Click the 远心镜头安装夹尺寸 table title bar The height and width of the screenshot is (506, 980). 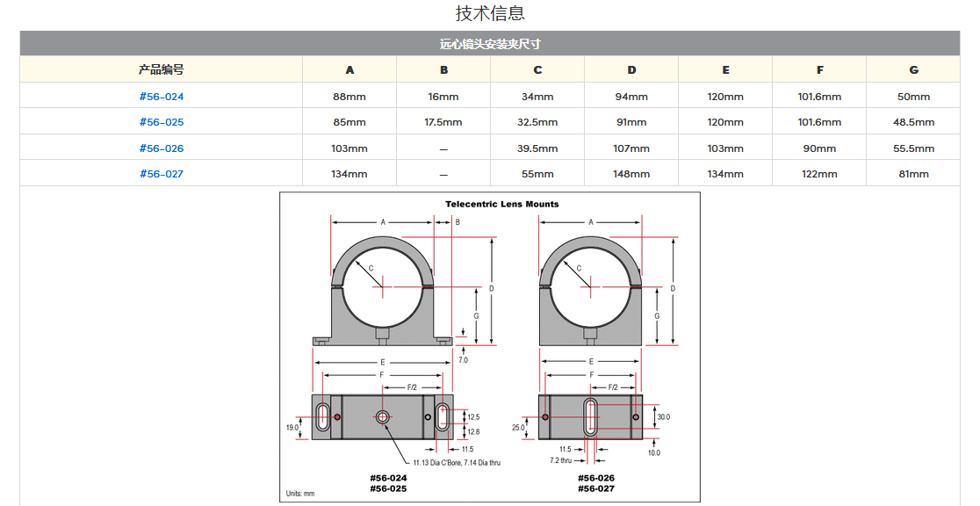pos(490,44)
